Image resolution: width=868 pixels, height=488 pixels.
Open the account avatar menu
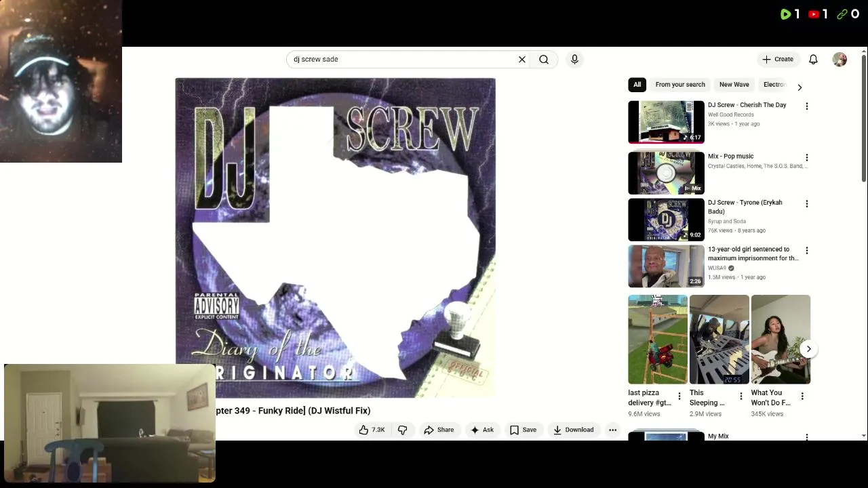point(840,60)
